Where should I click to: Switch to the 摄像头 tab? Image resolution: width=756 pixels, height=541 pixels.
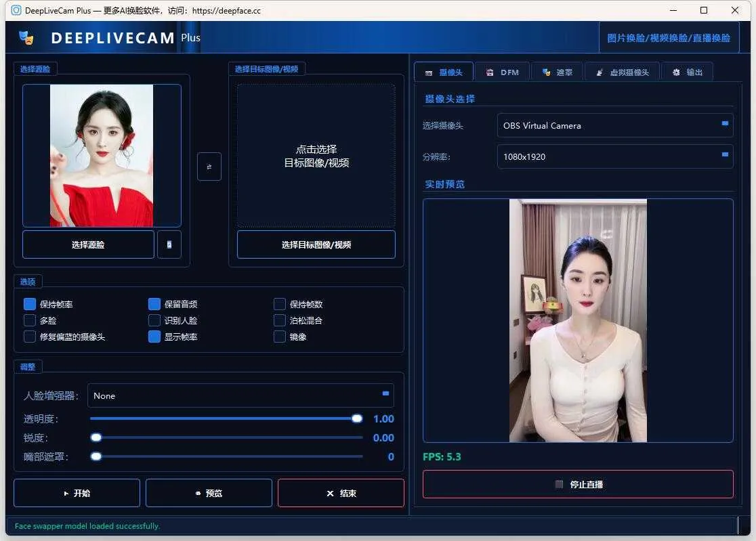(x=443, y=71)
